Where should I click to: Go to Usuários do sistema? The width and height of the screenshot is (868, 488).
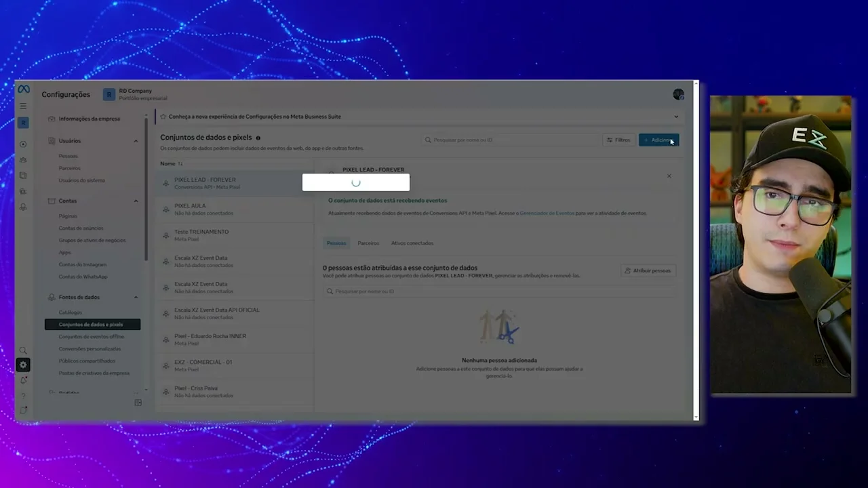[x=82, y=180]
